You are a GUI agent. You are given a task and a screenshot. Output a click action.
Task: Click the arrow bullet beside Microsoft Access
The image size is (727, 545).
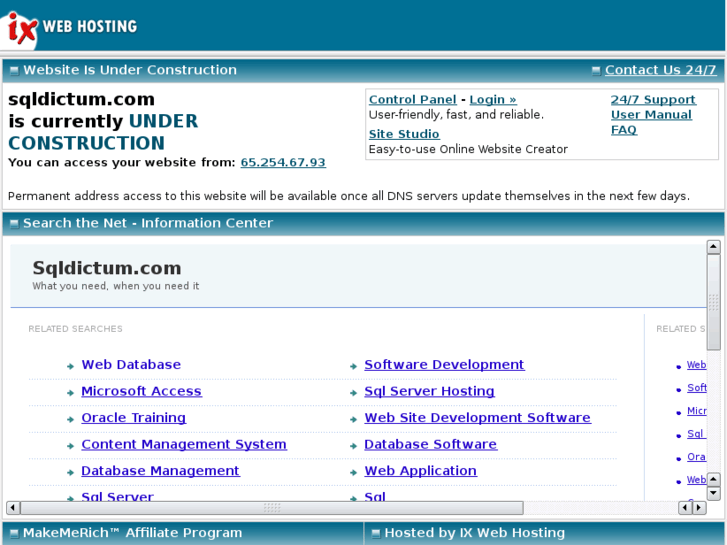[x=70, y=393]
